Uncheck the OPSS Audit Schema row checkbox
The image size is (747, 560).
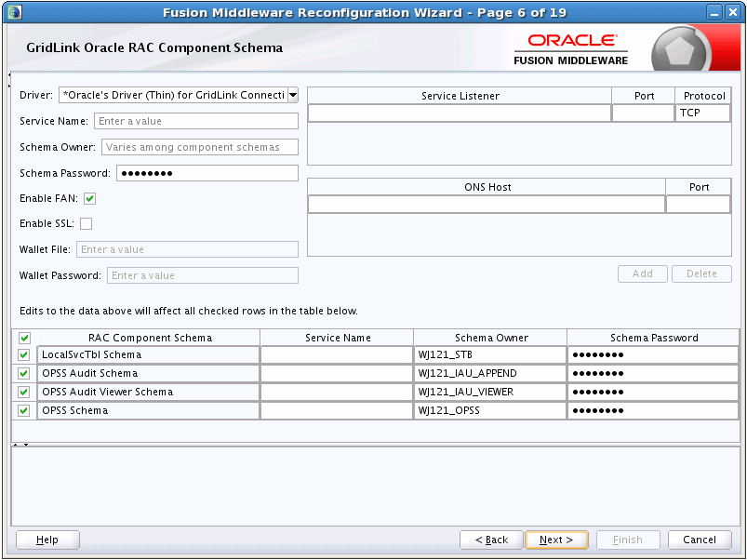(x=24, y=373)
